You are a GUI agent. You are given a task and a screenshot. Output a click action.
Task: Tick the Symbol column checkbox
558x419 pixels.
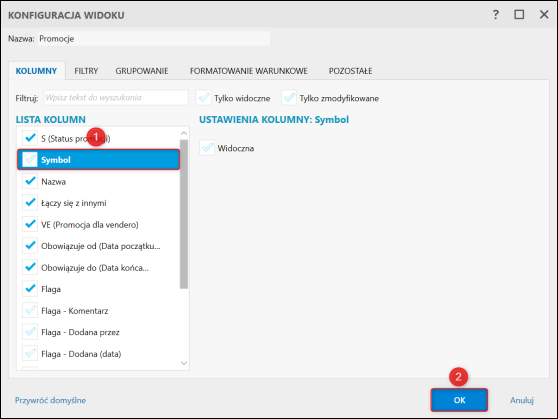30,159
